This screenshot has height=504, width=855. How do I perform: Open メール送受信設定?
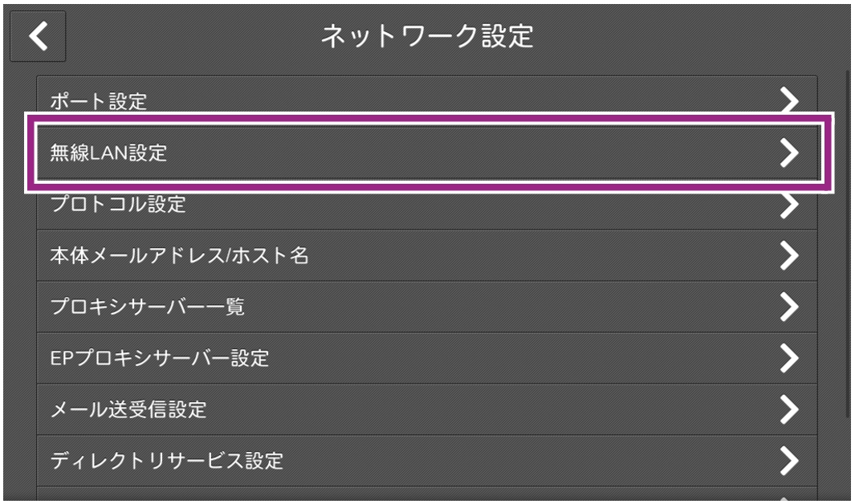pyautogui.click(x=128, y=409)
